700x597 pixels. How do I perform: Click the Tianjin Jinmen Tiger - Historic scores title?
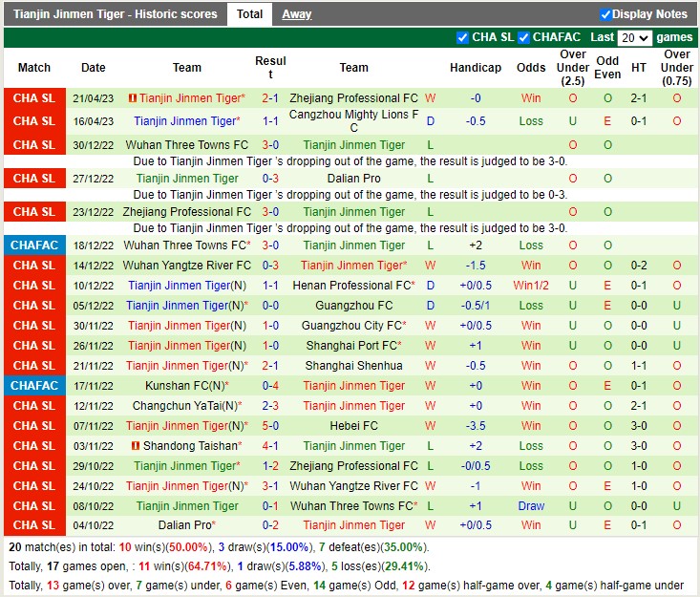116,14
